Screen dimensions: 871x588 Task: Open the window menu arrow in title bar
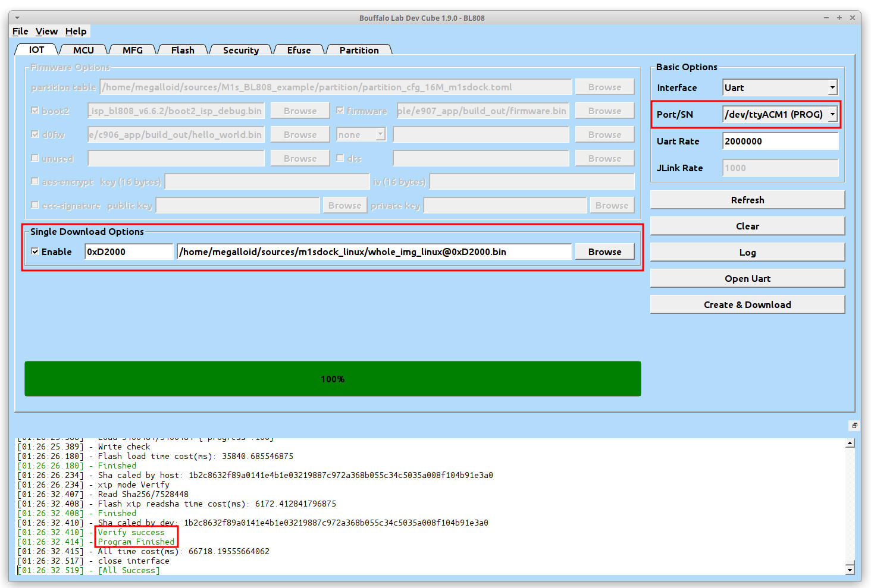(17, 18)
